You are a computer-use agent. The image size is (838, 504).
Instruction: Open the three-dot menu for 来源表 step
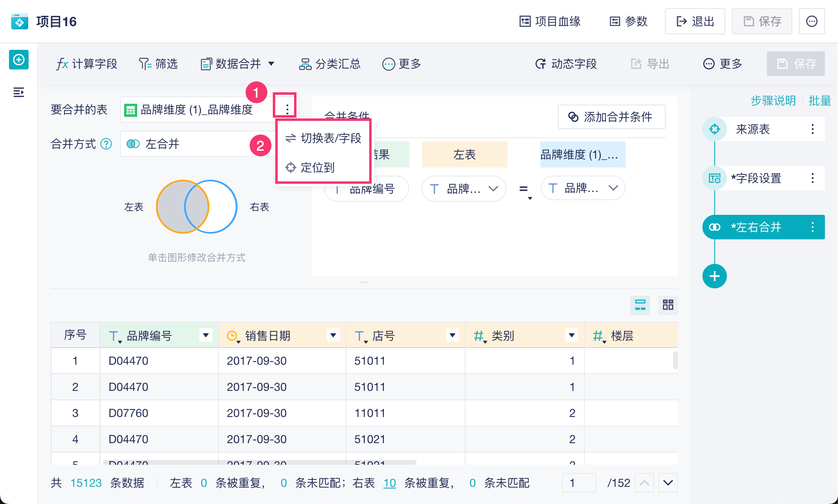tap(812, 129)
